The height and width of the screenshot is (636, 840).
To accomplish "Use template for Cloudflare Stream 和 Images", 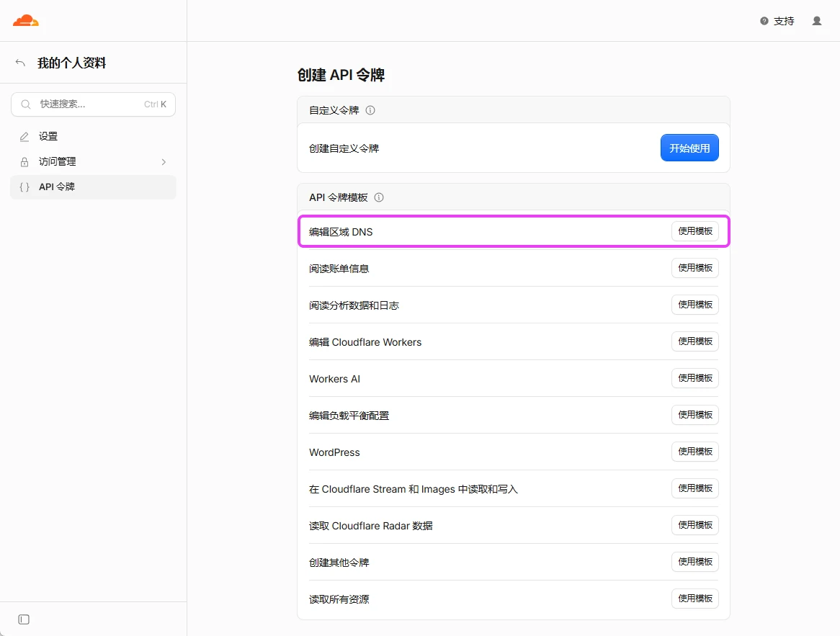I will pyautogui.click(x=694, y=488).
